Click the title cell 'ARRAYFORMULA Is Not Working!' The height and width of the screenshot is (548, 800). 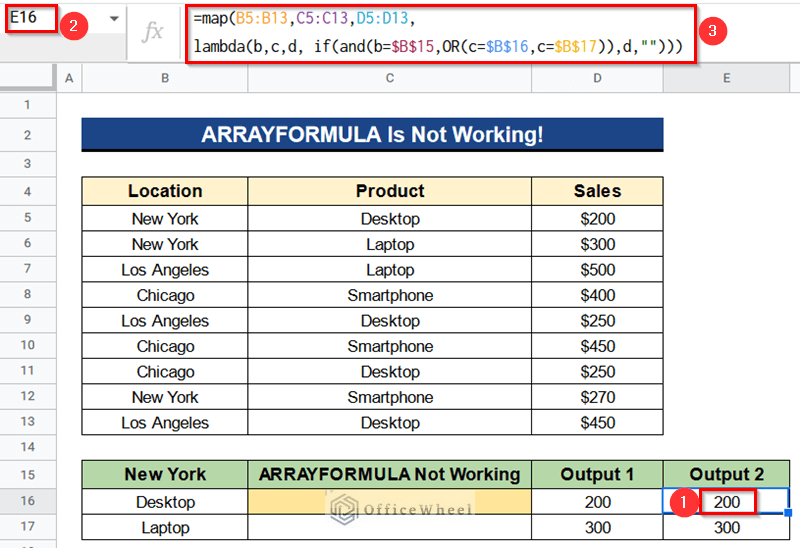pos(372,135)
